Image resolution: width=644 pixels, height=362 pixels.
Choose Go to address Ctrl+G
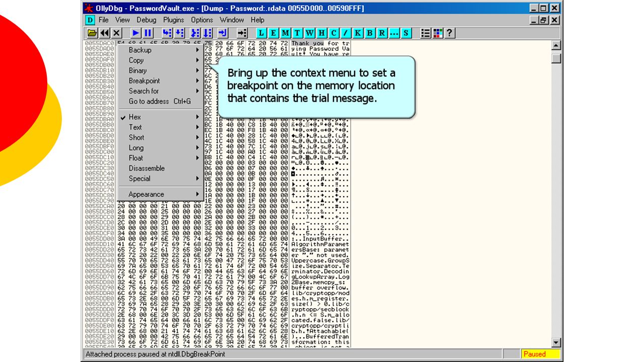[160, 102]
